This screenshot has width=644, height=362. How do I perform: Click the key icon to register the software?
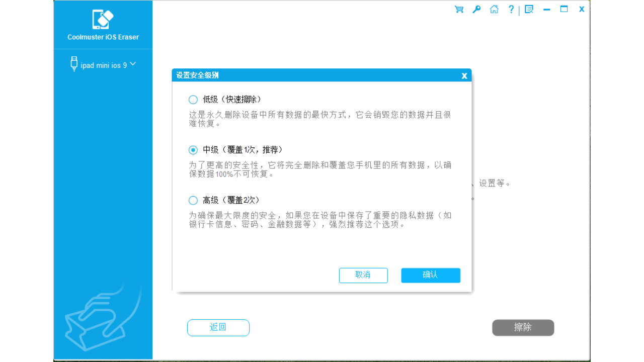coord(476,9)
